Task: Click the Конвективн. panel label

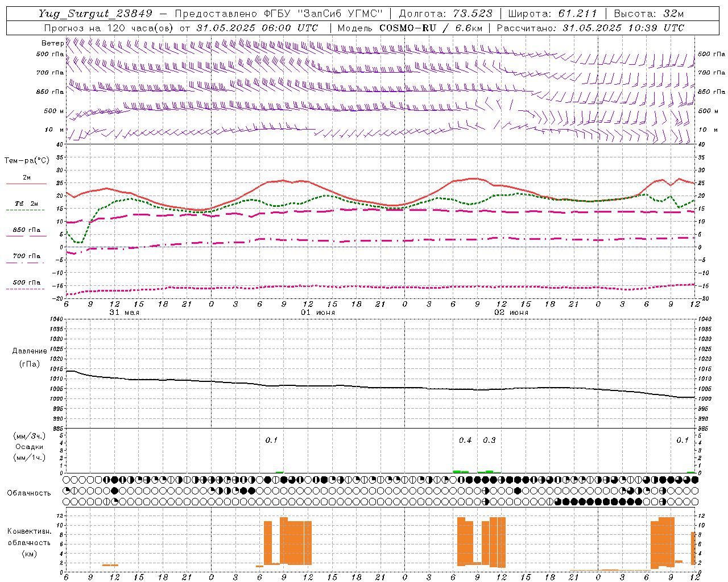Action: click(29, 531)
